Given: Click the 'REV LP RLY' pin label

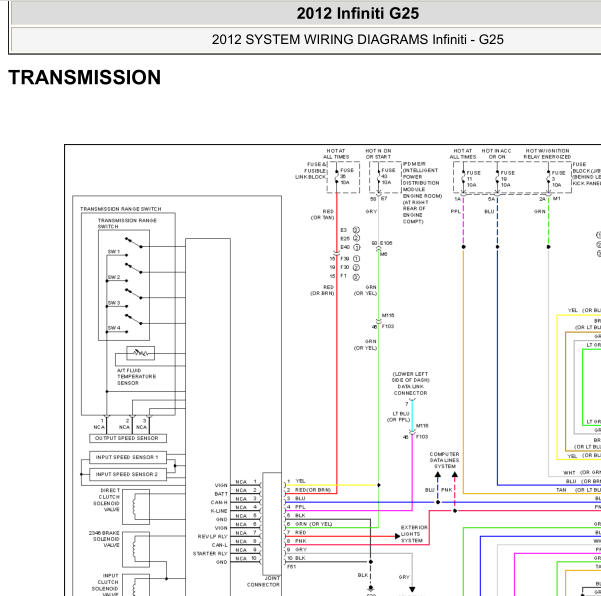Looking at the screenshot, I should 213,537.
